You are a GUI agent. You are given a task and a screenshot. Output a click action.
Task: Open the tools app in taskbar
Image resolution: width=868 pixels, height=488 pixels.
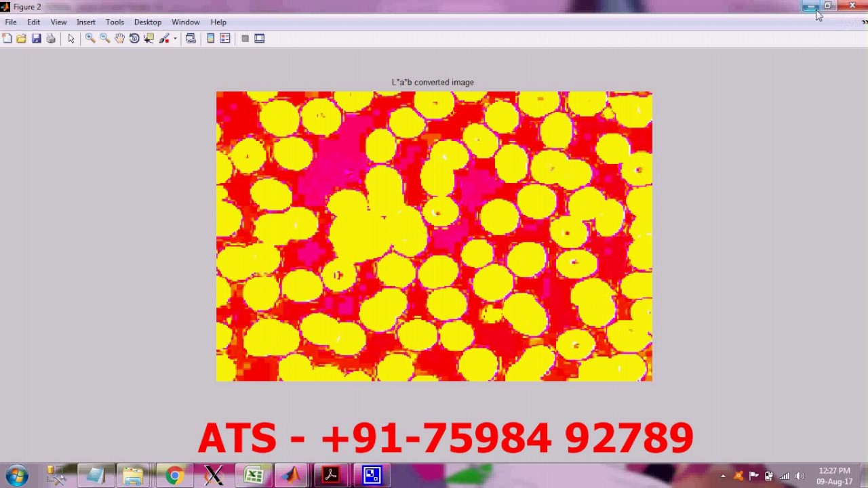pos(56,475)
